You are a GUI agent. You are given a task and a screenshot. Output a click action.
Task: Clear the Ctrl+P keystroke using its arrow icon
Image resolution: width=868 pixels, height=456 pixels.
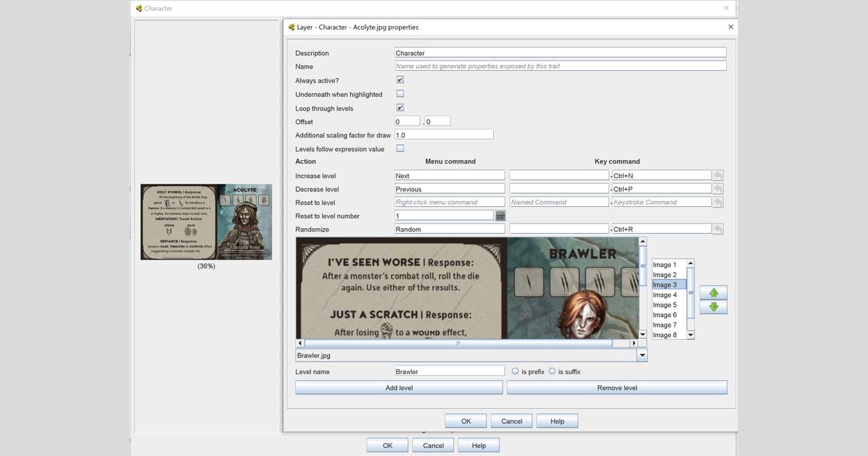[717, 188]
